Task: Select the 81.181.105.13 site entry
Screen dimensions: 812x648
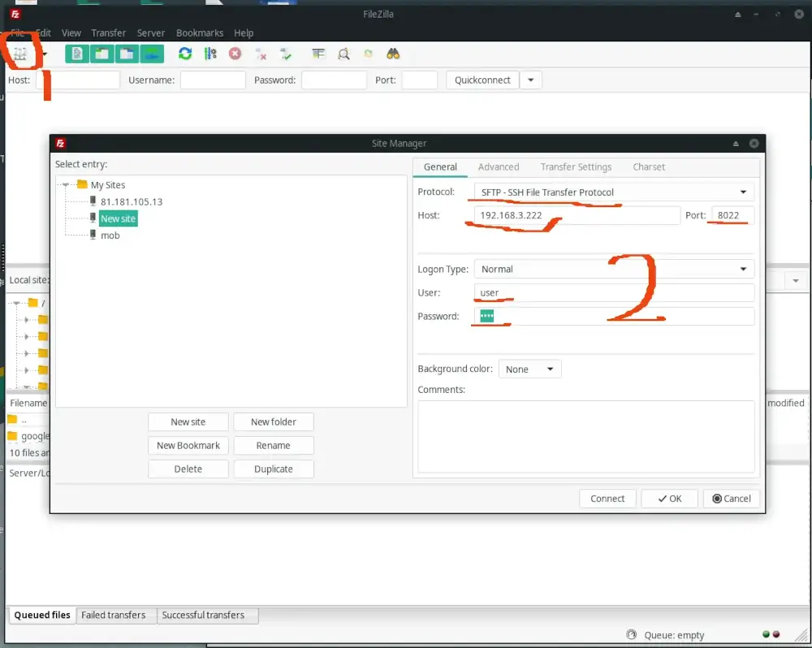Action: 132,202
